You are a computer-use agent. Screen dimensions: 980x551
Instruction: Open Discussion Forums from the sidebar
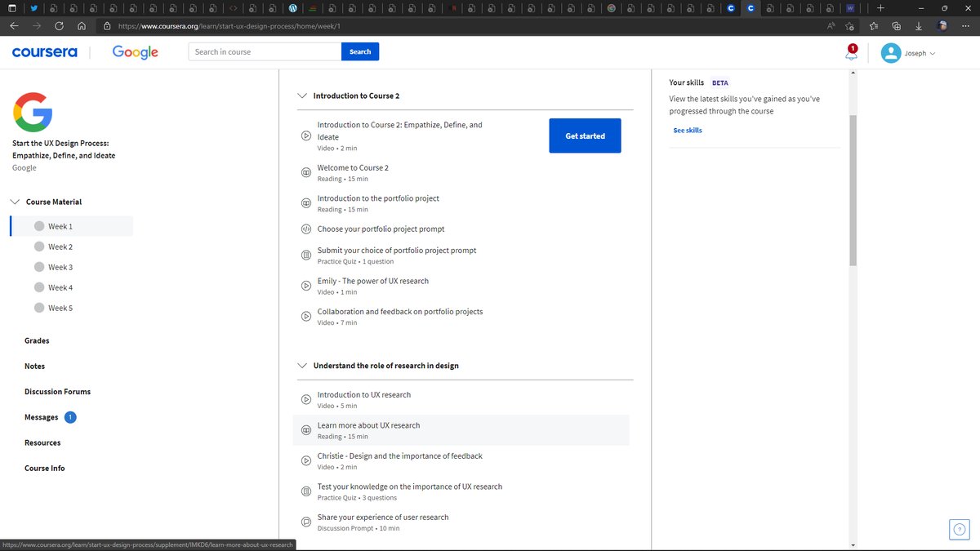click(57, 391)
